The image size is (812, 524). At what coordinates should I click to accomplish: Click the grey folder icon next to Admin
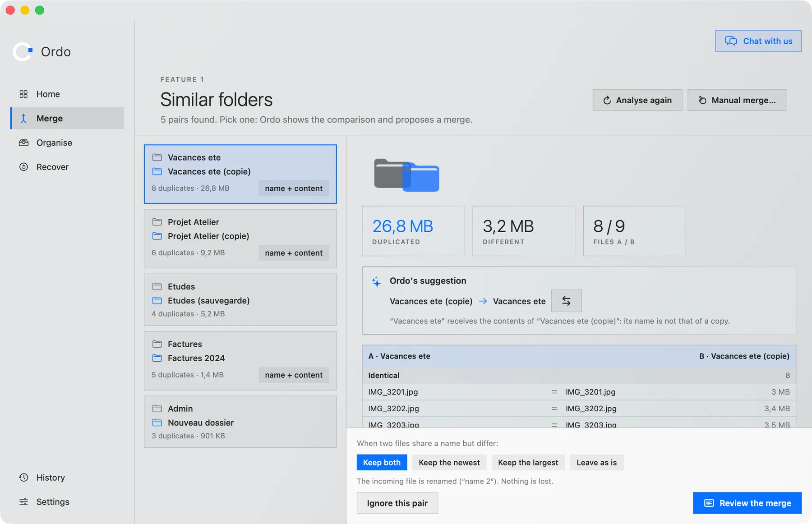(157, 409)
